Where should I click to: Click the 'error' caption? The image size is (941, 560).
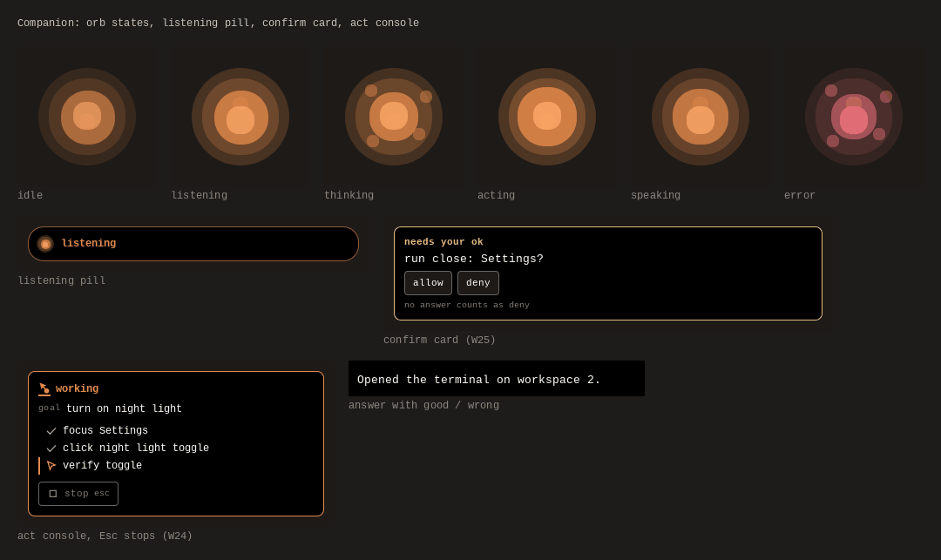pos(799,195)
